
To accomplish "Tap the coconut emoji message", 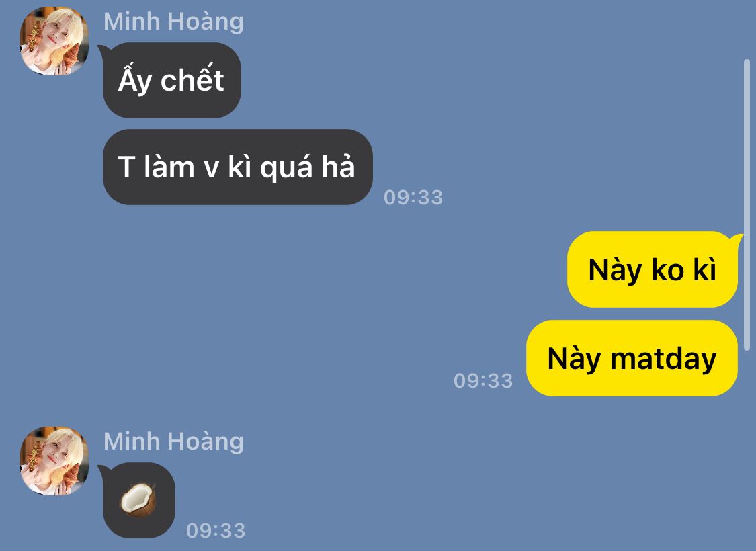I will click(139, 501).
